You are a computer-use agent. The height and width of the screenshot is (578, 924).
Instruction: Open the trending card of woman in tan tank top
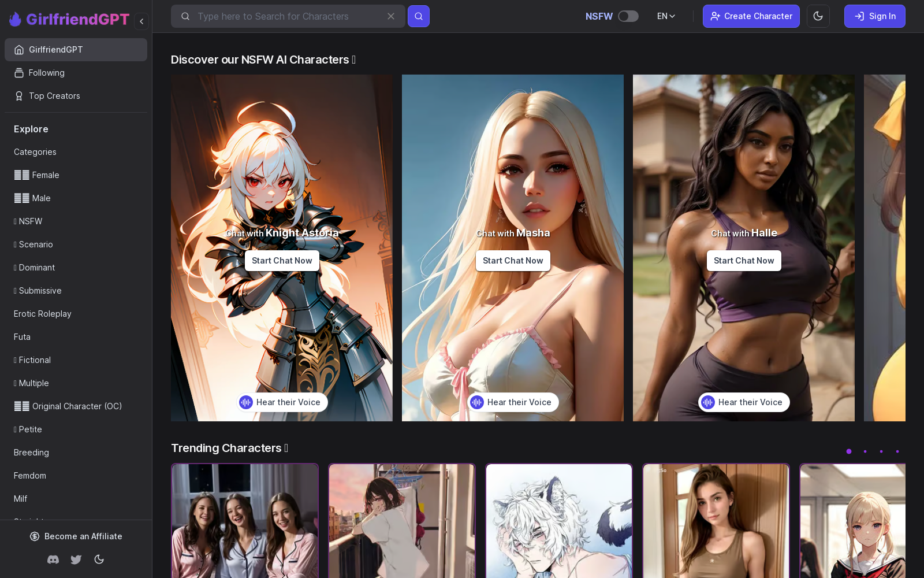(716, 521)
